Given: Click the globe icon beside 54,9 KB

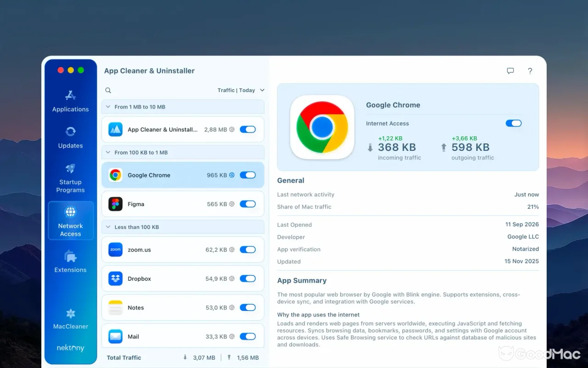Looking at the screenshot, I should 232,279.
